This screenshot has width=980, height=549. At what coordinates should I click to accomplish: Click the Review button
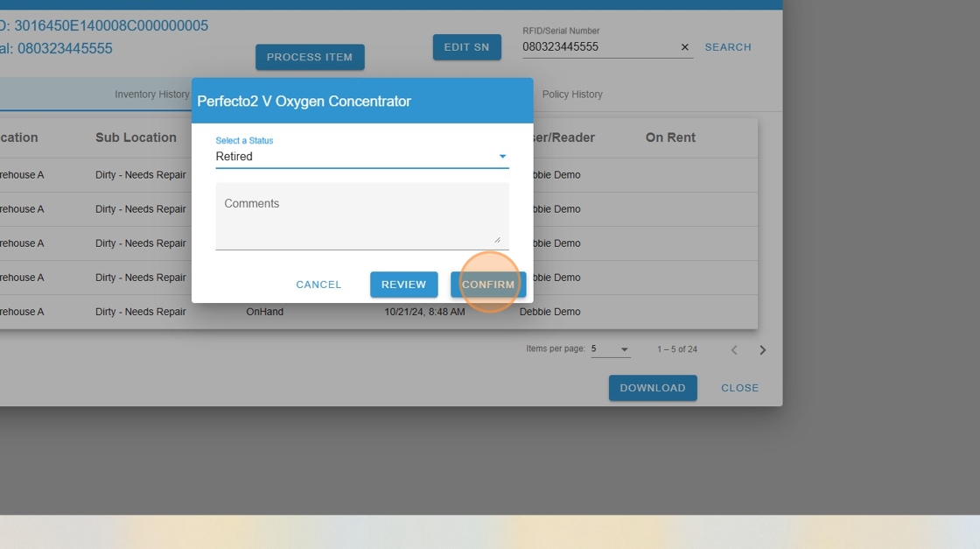click(403, 285)
